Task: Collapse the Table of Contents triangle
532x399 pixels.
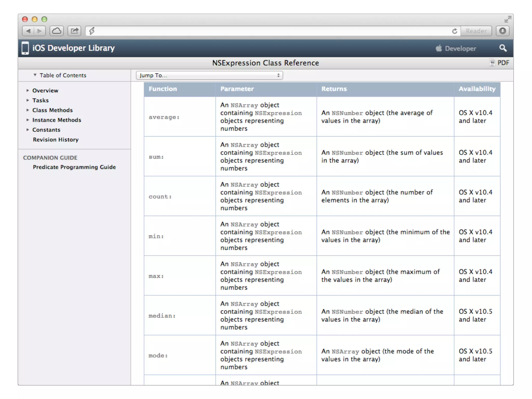Action: point(35,75)
